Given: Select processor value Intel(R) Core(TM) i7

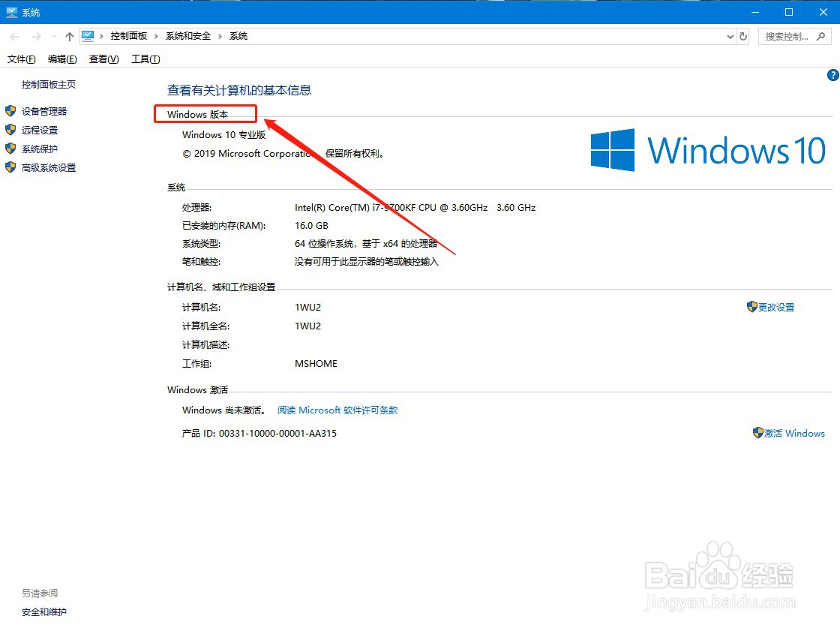Looking at the screenshot, I should (x=415, y=208).
